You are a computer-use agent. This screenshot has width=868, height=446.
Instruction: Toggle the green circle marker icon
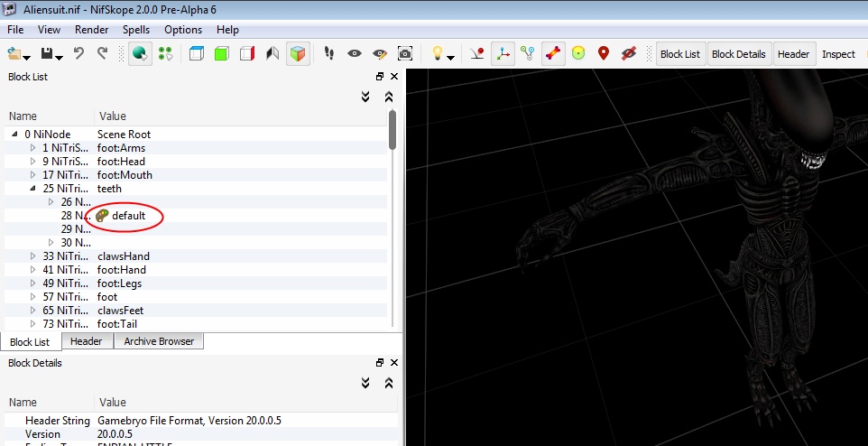pyautogui.click(x=578, y=54)
